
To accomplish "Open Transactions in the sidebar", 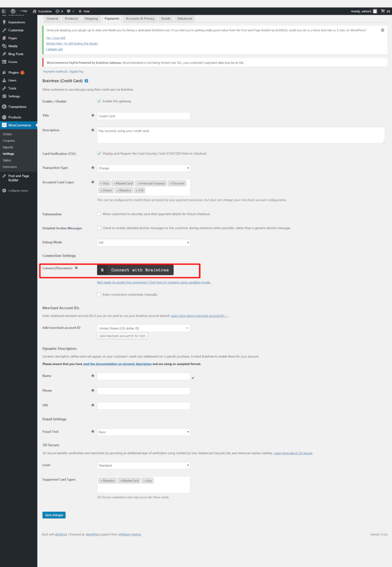I will point(18,107).
